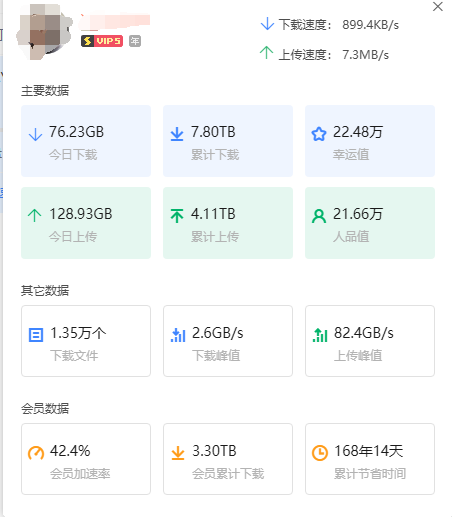This screenshot has width=452, height=517.
Task: Click the 累计上传 upload icon
Action: pos(177,216)
